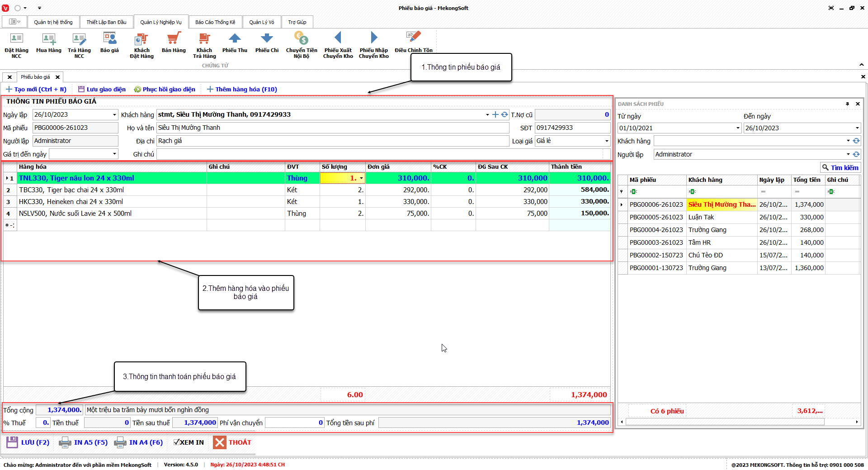Switch to the Báo Cáo Thống Kê tab
The height and width of the screenshot is (470, 868).
[x=215, y=22]
